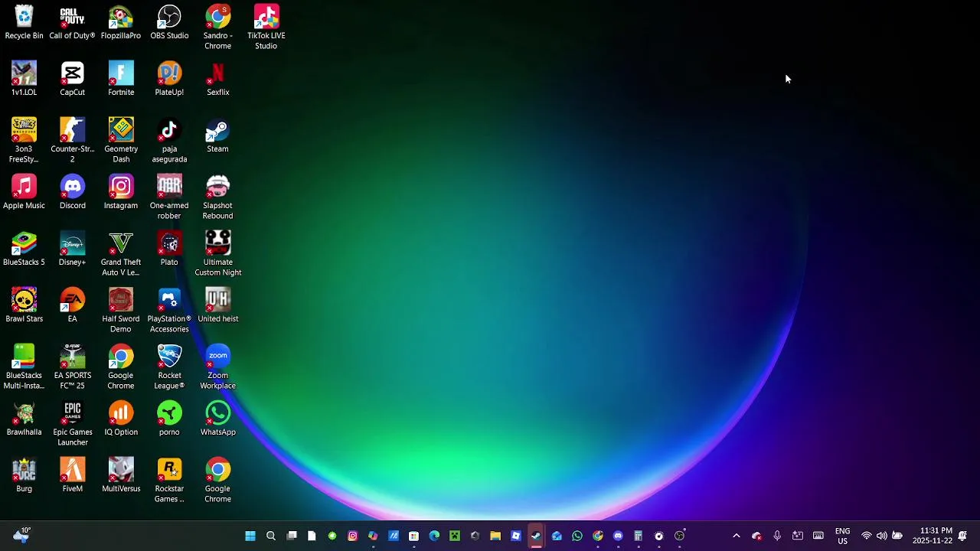Select the BlueStacks 5 desktop icon

pyautogui.click(x=24, y=249)
